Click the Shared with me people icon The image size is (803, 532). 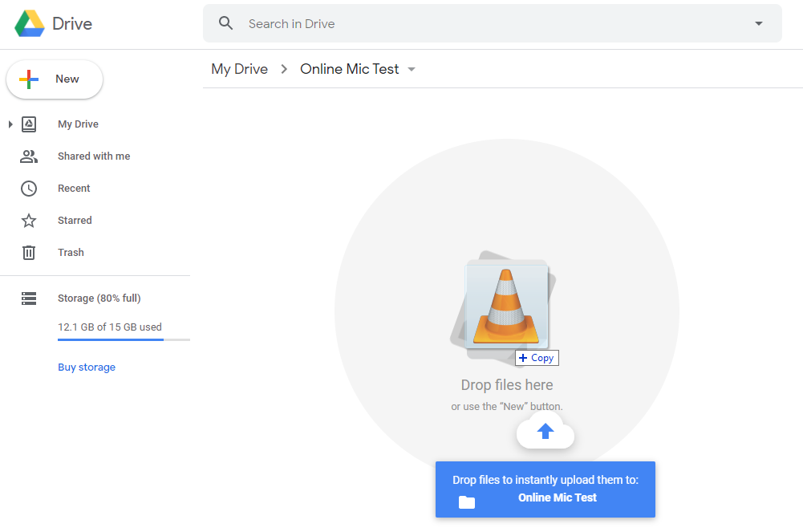pos(29,156)
